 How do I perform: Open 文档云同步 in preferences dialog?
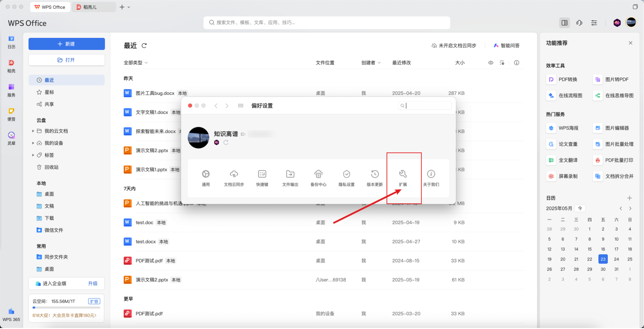click(234, 178)
